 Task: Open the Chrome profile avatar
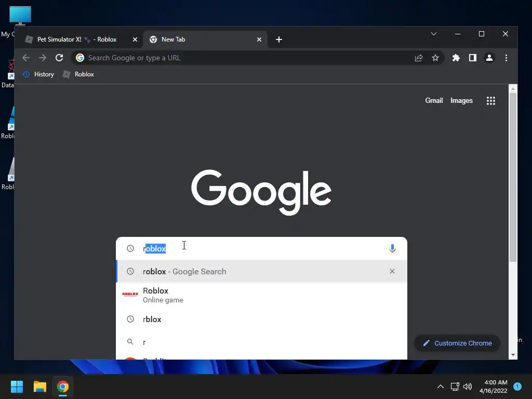click(x=489, y=58)
